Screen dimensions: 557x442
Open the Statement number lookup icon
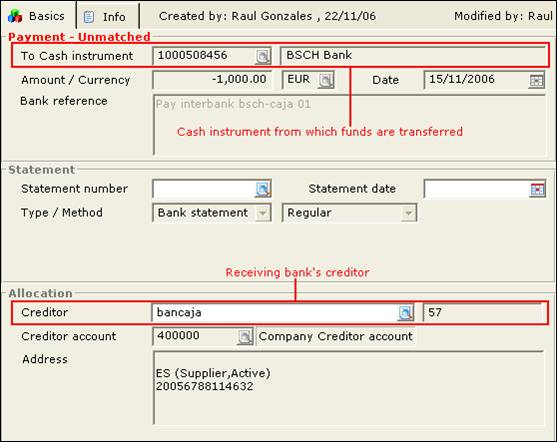[263, 189]
